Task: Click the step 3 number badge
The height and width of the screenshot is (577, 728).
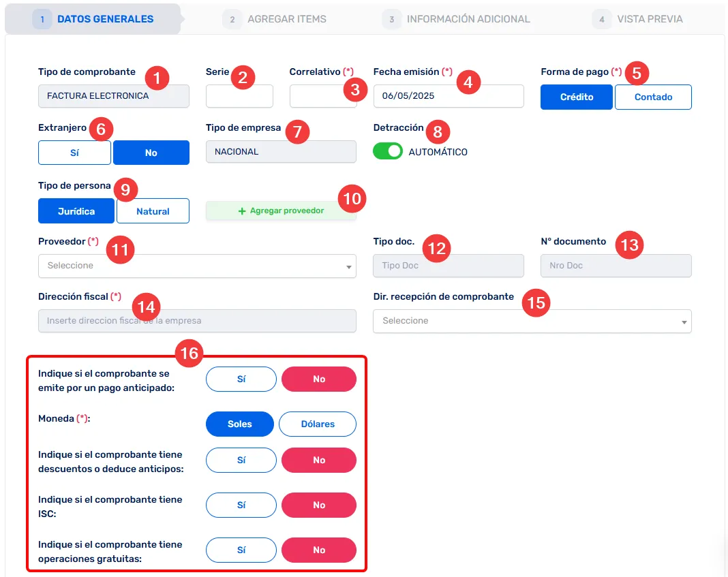Action: (392, 19)
